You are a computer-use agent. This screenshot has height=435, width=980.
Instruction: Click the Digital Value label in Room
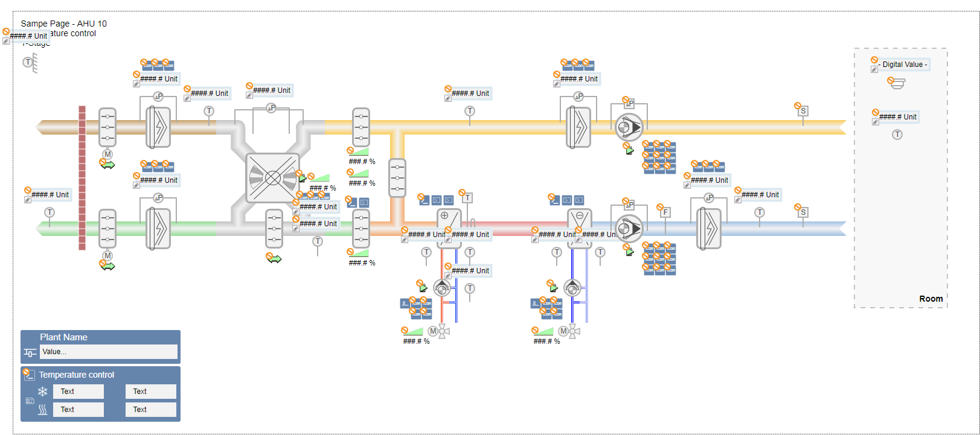click(904, 65)
